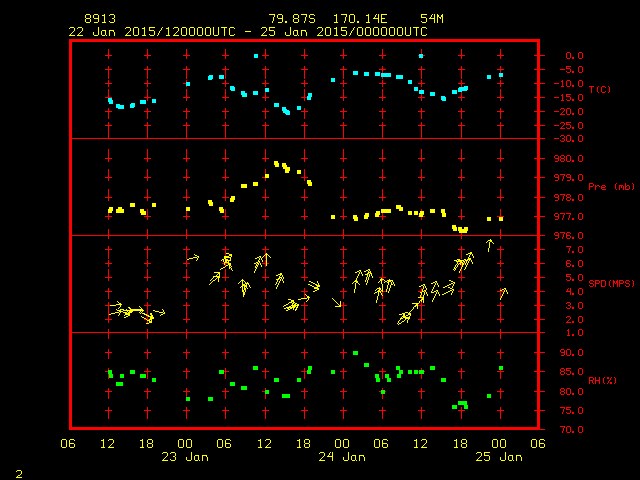Click the "976.0" pressure tick value
The width and height of the screenshot is (640, 480).
[569, 236]
